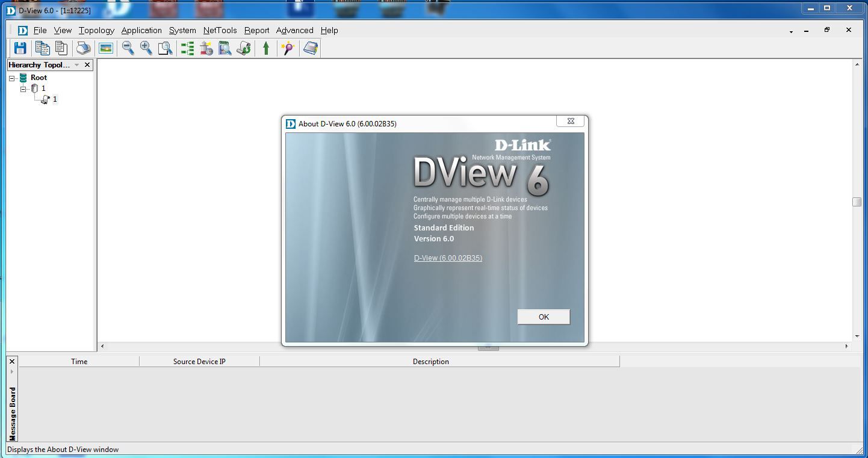Click the Message Board vertical label
The width and height of the screenshot is (868, 458).
[13, 413]
